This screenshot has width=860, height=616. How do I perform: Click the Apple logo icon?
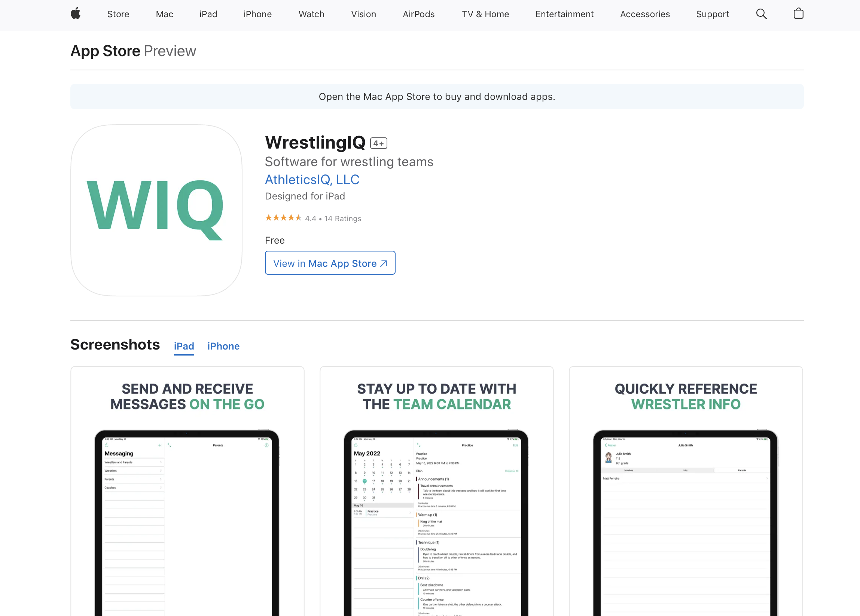(76, 13)
